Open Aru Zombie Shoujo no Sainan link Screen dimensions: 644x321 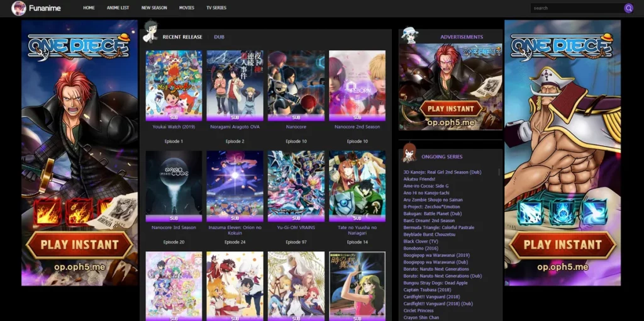[433, 200]
